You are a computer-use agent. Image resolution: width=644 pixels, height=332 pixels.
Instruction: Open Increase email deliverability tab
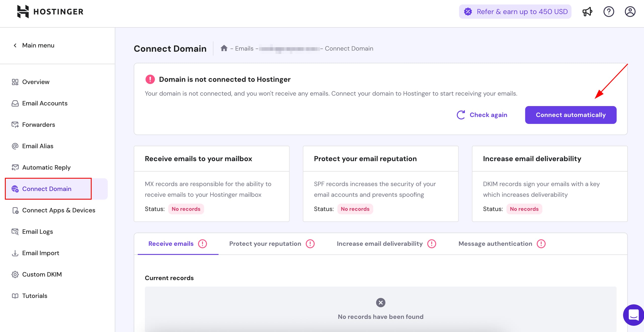[x=380, y=244]
